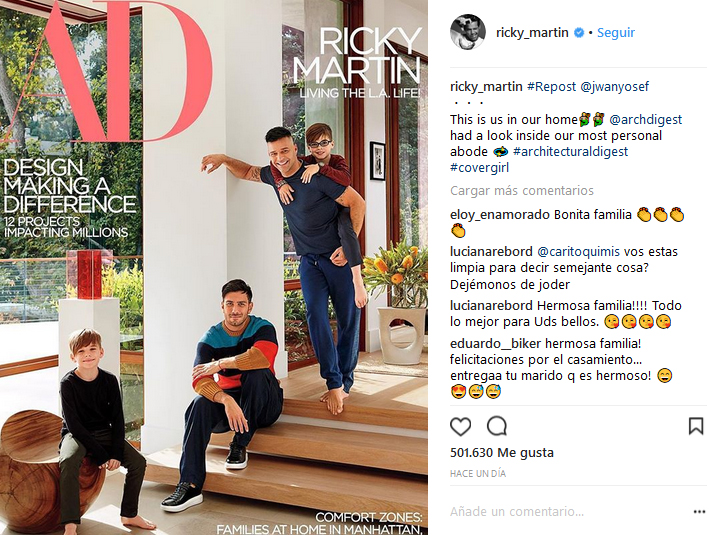The width and height of the screenshot is (709, 535).
Task: Save post with the bookmark icon
Action: point(696,426)
